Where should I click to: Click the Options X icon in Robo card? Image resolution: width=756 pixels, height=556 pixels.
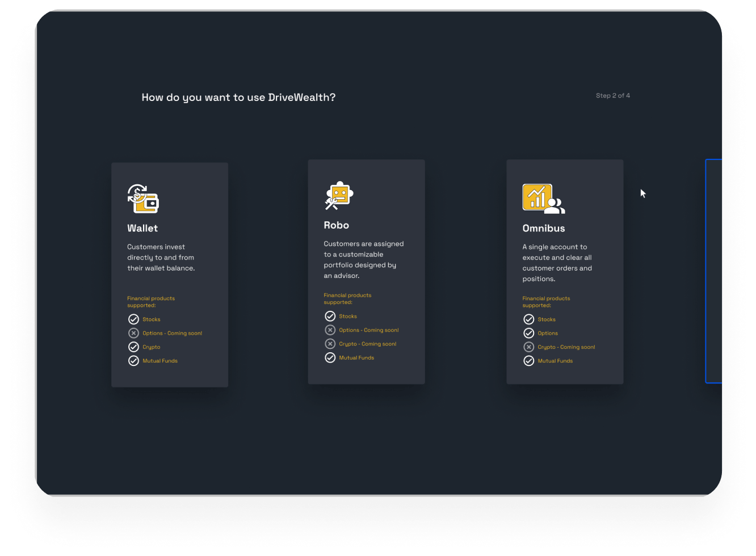point(330,330)
